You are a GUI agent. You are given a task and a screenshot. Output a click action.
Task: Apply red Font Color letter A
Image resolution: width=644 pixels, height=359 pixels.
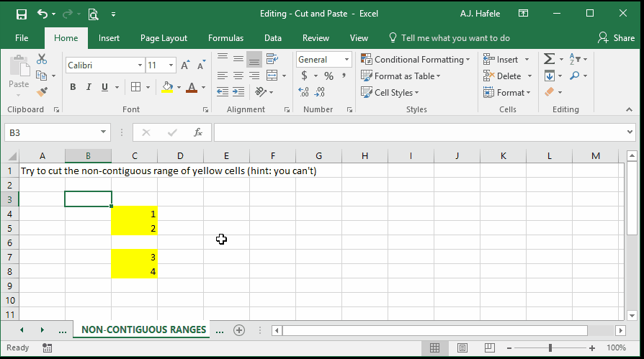tap(192, 87)
